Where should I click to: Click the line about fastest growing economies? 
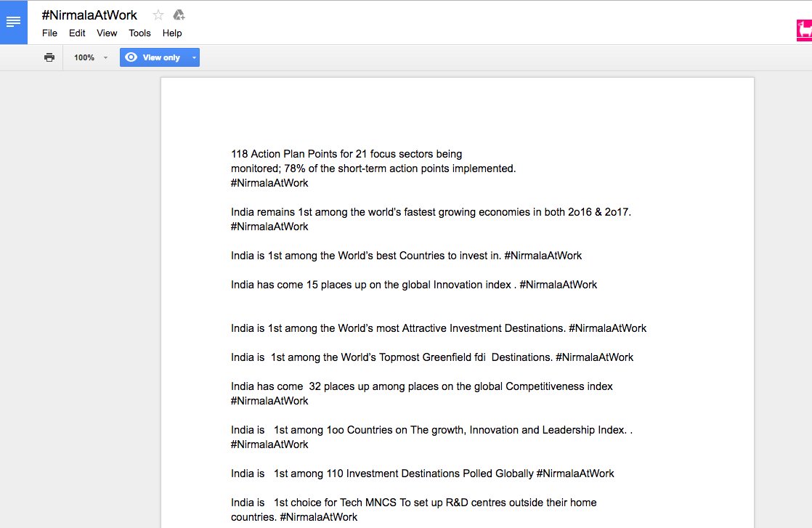[x=431, y=212]
